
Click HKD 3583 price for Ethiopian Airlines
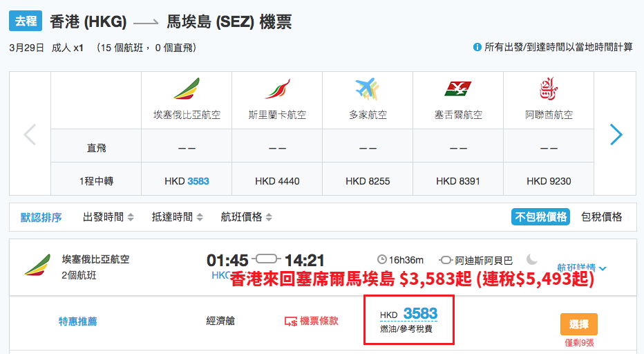point(187,181)
